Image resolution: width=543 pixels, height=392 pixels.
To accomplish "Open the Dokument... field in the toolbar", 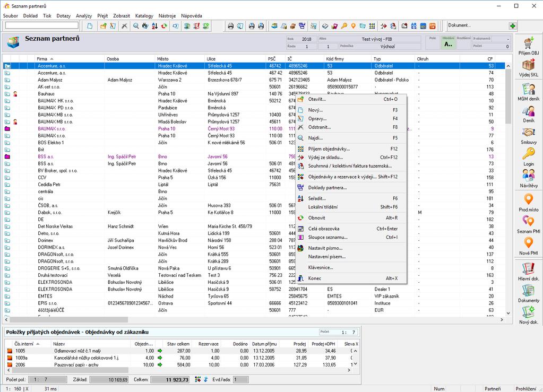I will tap(477, 25).
